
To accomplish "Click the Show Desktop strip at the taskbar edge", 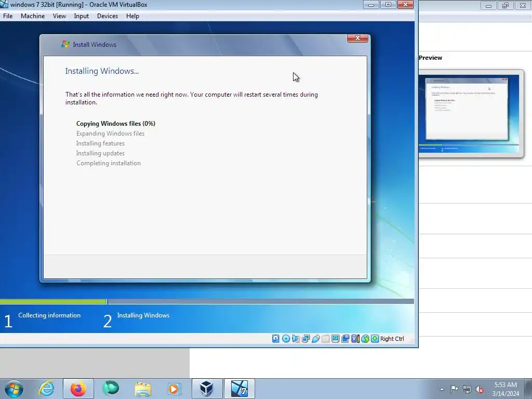I will (x=528, y=389).
